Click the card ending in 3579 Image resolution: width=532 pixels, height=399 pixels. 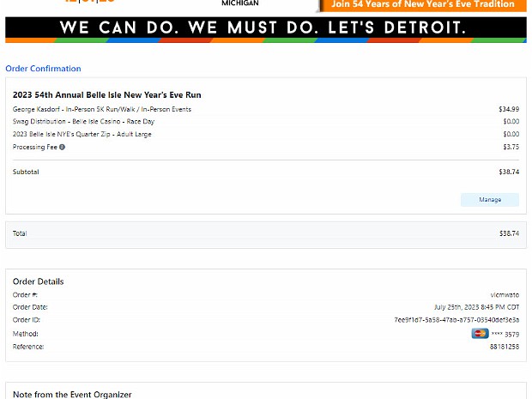pyautogui.click(x=505, y=334)
